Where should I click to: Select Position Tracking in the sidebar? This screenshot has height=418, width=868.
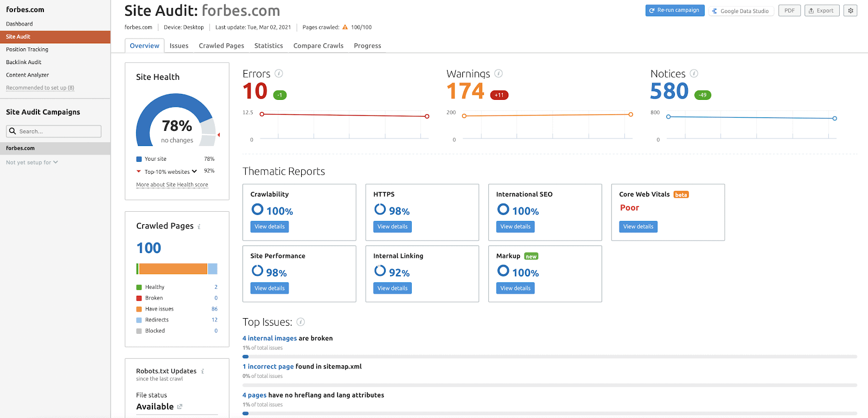[x=27, y=49]
